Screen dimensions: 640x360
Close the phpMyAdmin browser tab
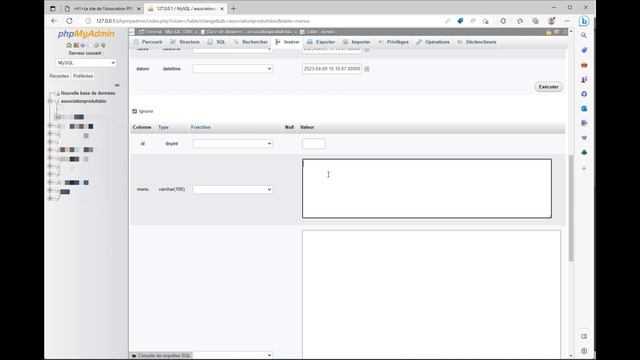tap(222, 9)
